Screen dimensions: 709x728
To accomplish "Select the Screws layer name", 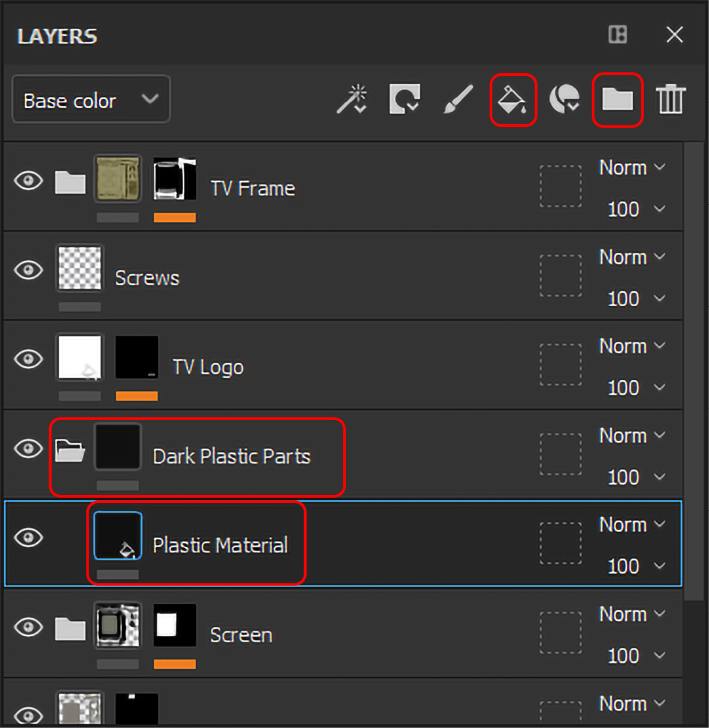I will (147, 278).
